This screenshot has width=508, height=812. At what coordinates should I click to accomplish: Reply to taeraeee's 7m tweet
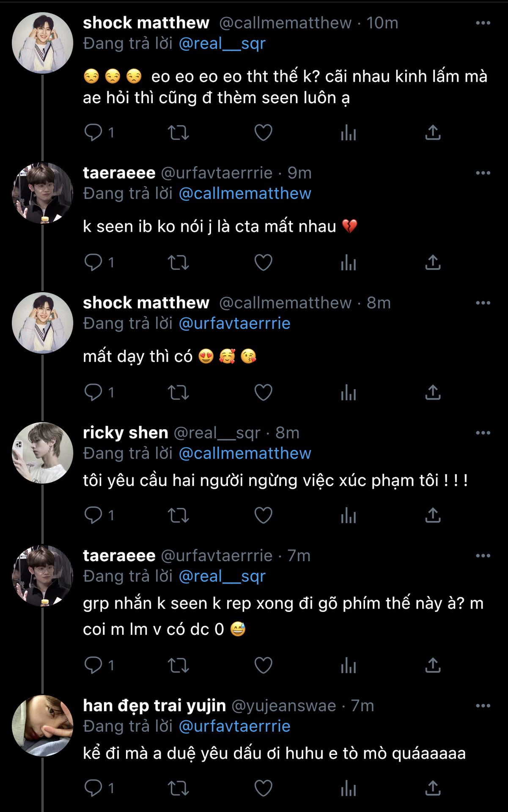tap(93, 665)
